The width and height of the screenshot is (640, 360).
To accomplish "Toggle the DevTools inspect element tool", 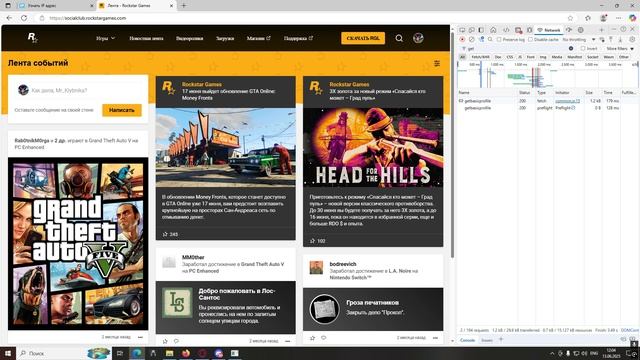I will click(462, 30).
